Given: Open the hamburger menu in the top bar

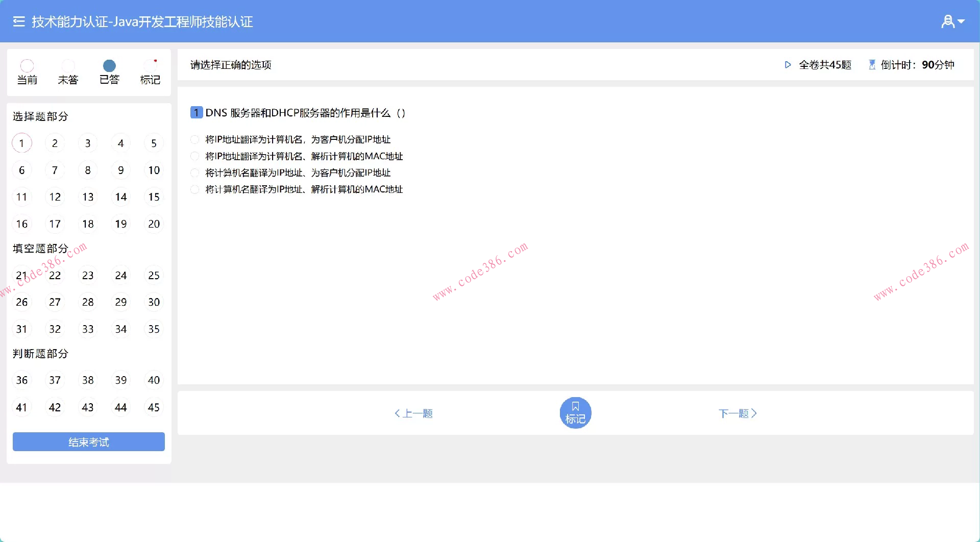Looking at the screenshot, I should 18,21.
